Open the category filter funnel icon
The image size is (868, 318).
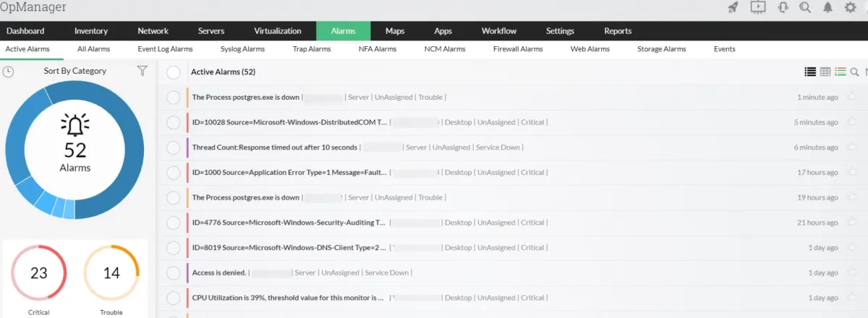coord(142,71)
